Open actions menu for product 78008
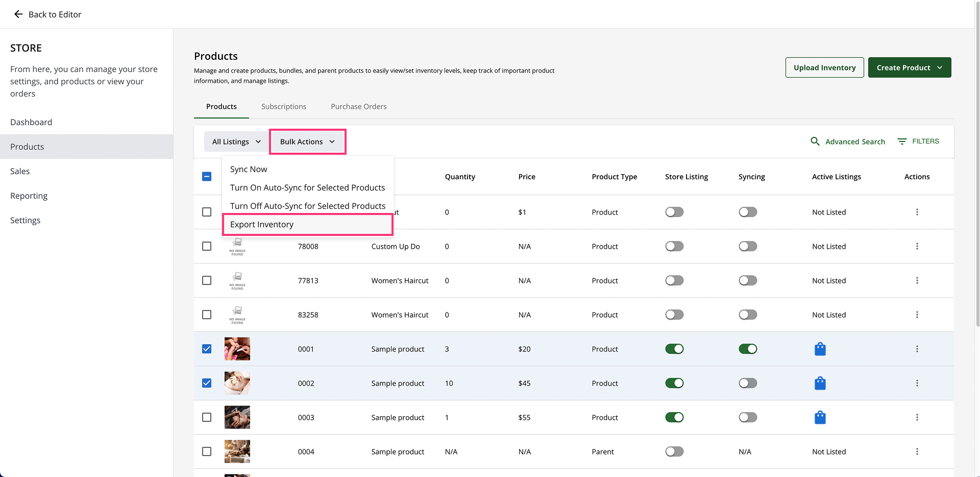980x477 pixels. point(917,246)
